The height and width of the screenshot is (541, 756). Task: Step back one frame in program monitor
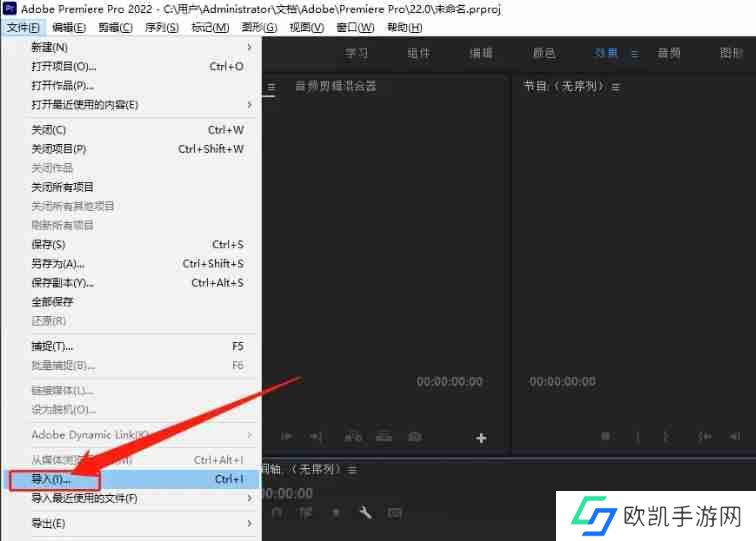click(x=735, y=436)
